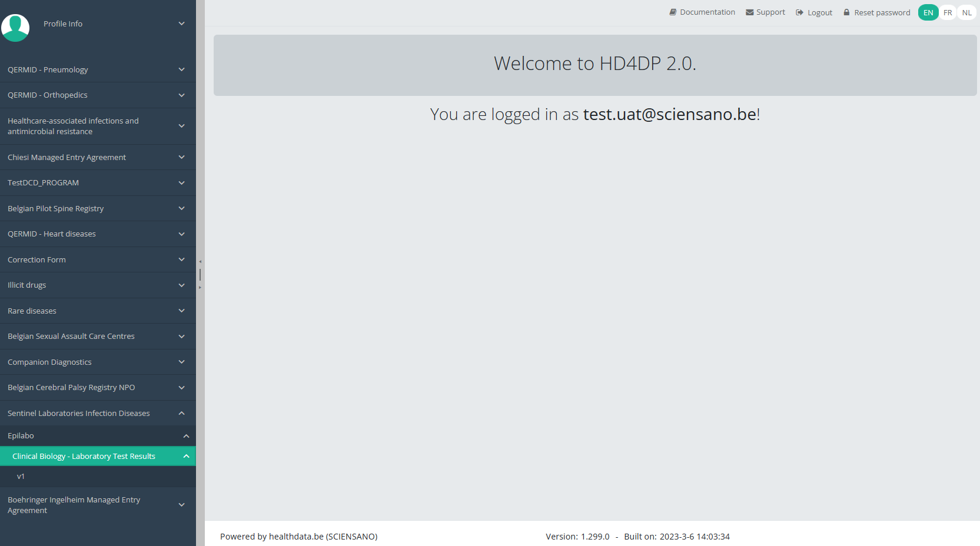This screenshot has height=546, width=980.
Task: Open version v1 of Clinical Biology
Action: coord(21,477)
